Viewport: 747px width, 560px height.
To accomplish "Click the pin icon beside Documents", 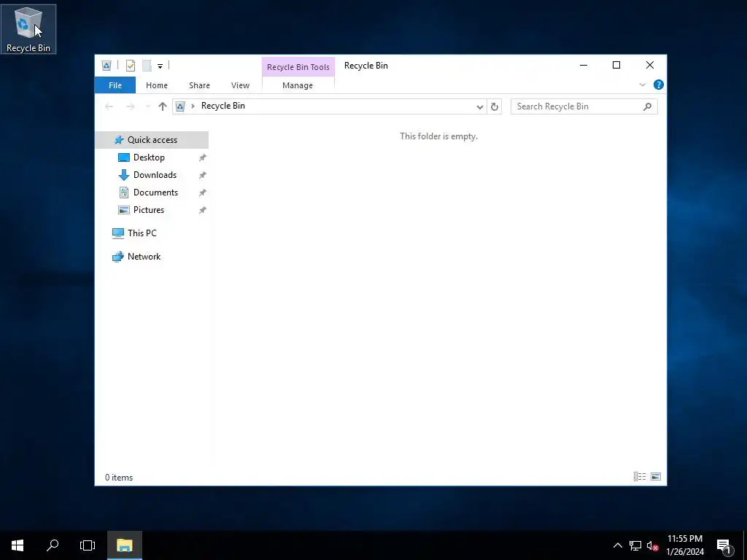I will [203, 192].
